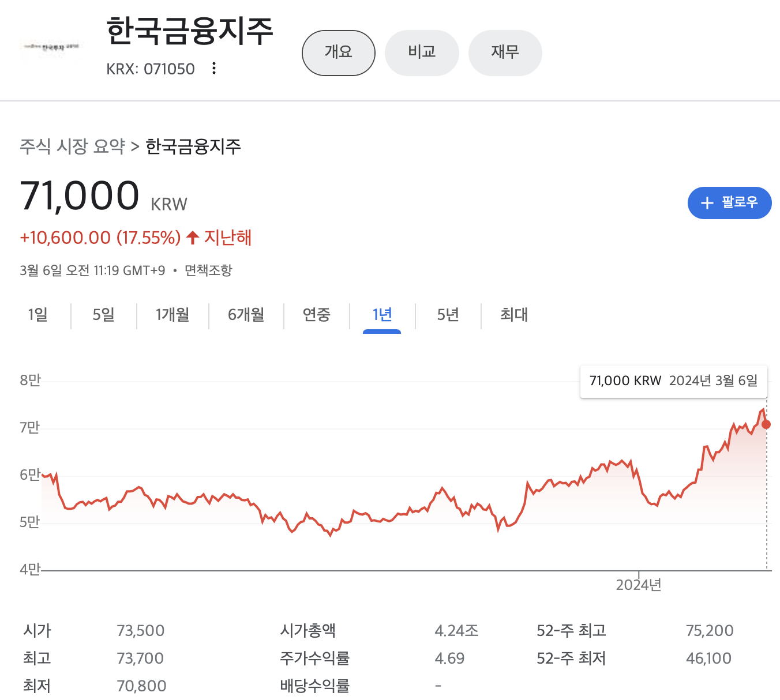The height and width of the screenshot is (700, 780).
Task: Click the 2024년 axis label
Action: 639,585
